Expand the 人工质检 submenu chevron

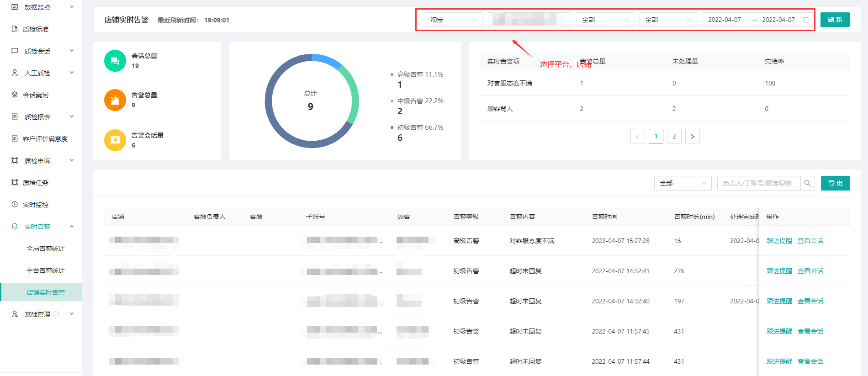click(72, 73)
